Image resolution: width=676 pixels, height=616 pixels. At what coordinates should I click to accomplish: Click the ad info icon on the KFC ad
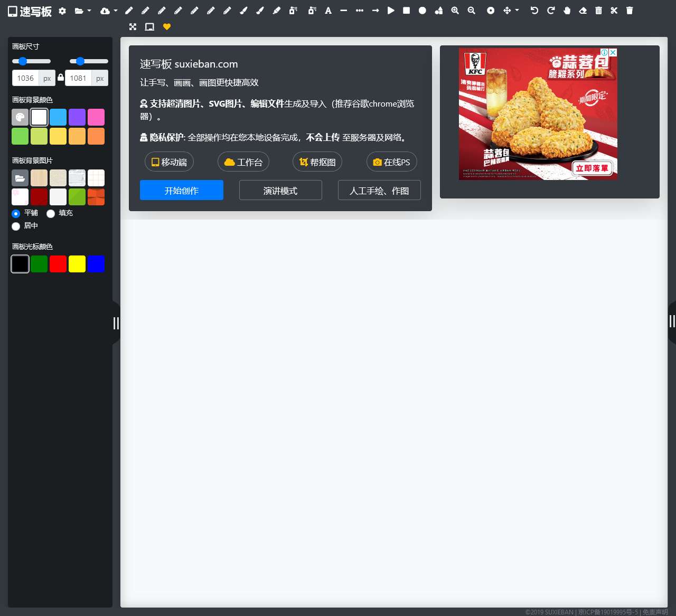605,52
